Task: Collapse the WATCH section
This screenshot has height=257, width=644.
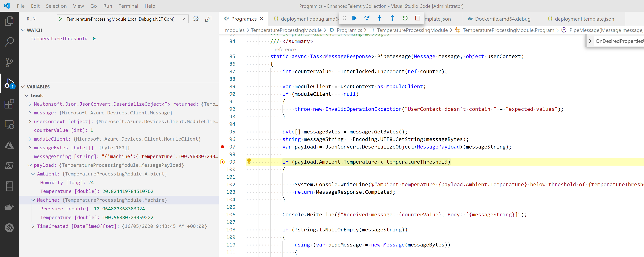Action: point(23,30)
